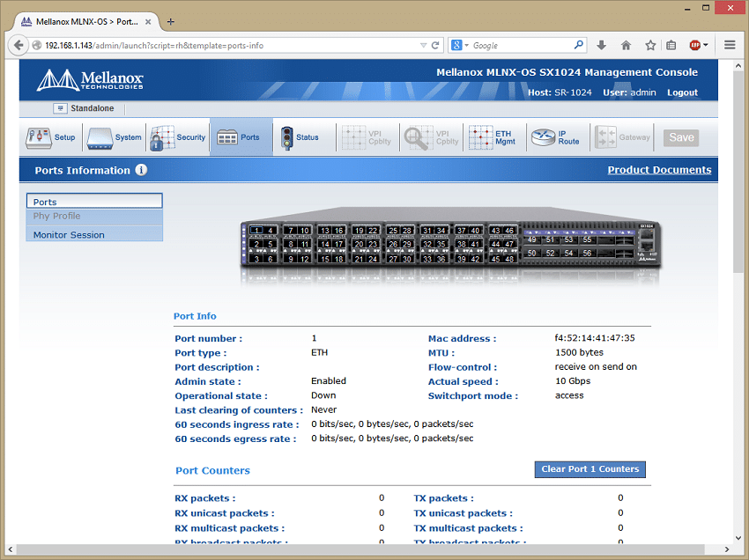Open the Monitor Session sidebar item

click(x=94, y=234)
